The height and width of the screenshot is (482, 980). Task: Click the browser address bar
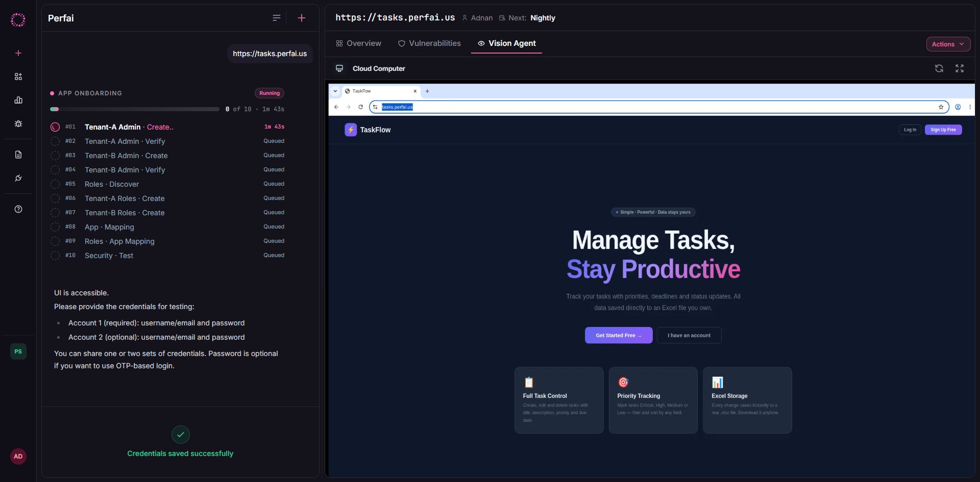[658, 107]
